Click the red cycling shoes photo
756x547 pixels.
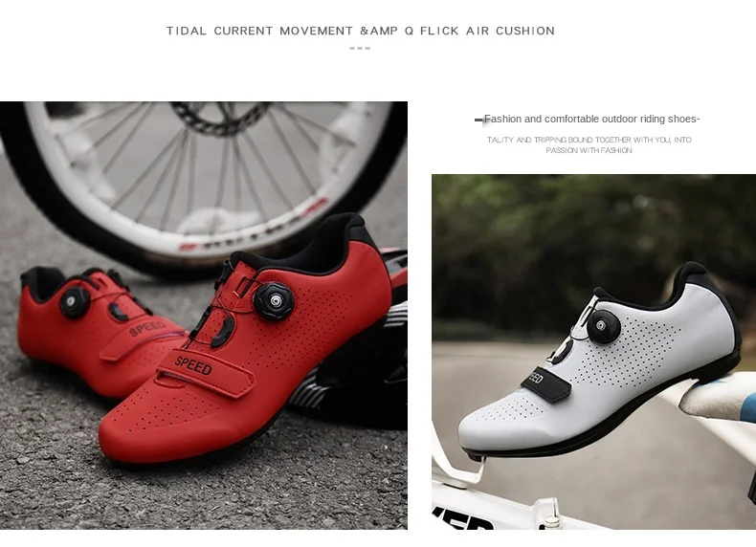pos(204,316)
